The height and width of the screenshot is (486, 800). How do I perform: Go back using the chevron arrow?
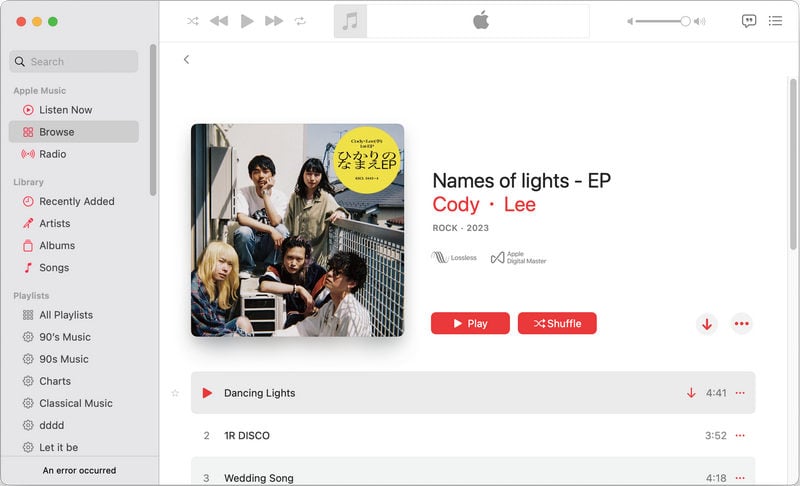coord(186,60)
